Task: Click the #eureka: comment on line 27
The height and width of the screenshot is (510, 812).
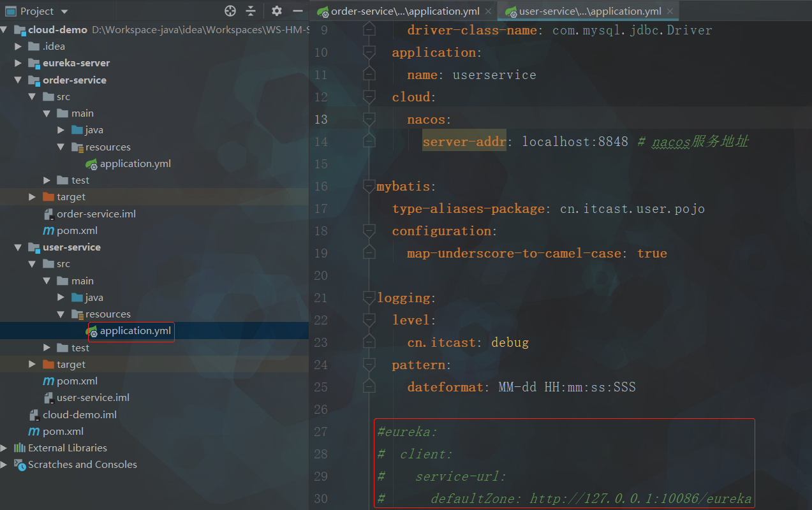Action: tap(408, 432)
